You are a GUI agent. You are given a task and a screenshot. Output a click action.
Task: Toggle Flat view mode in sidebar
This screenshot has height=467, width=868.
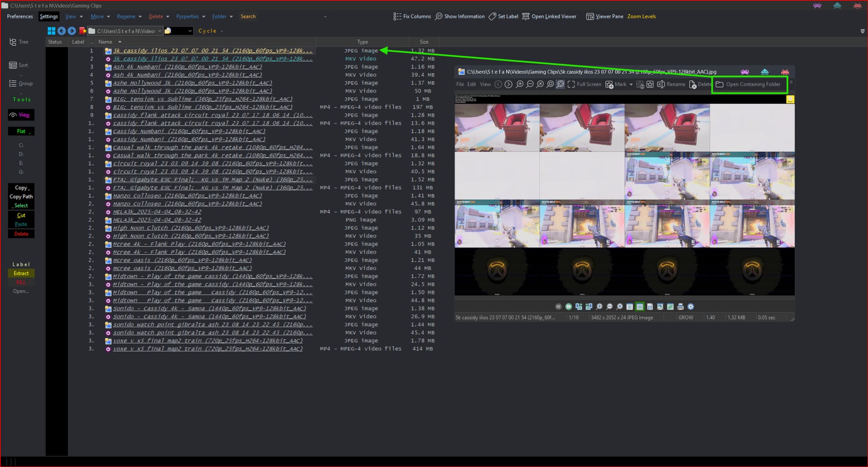21,131
